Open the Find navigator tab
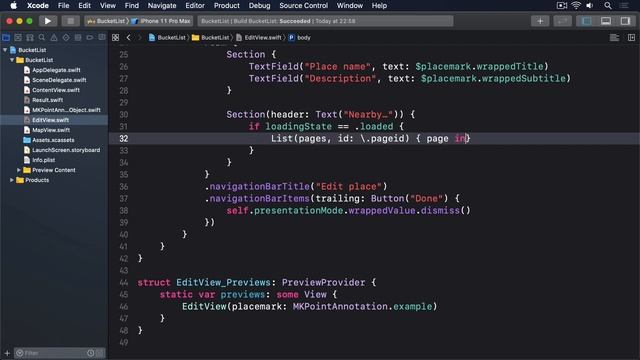 point(42,38)
